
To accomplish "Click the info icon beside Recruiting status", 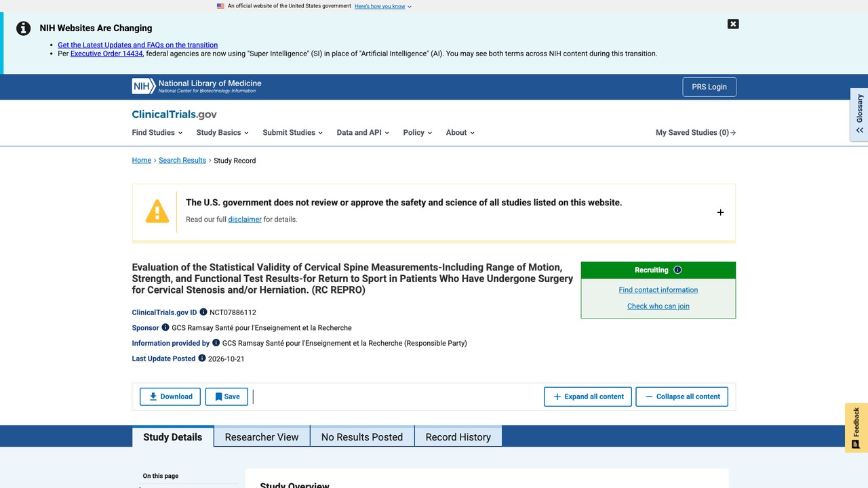I will (677, 270).
